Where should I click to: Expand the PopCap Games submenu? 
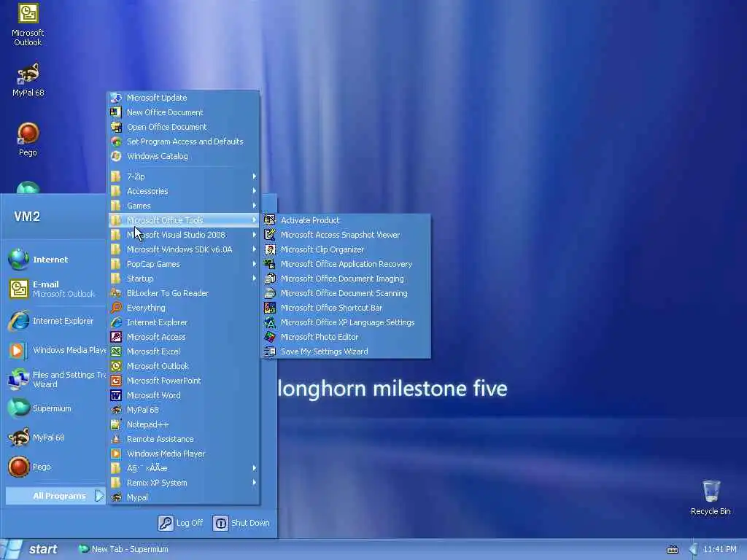click(x=184, y=264)
